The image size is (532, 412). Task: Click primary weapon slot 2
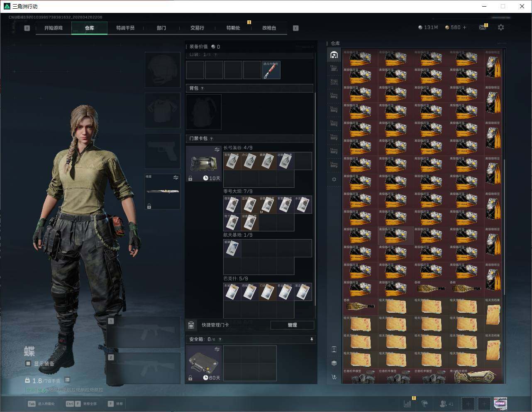tap(143, 369)
